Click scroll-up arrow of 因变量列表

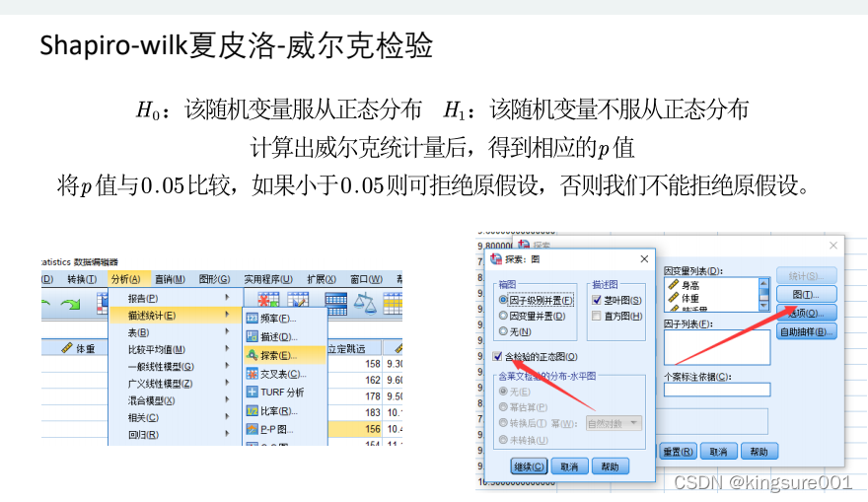(763, 282)
